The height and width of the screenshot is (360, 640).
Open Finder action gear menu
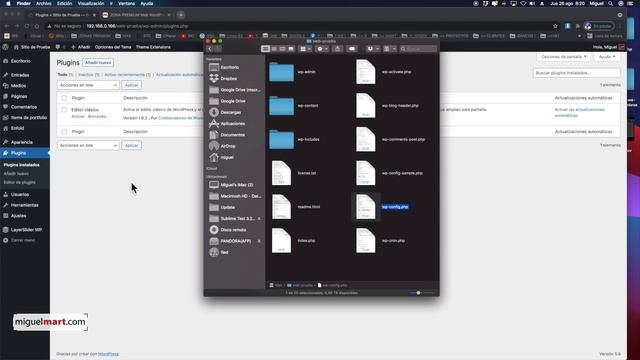click(322, 49)
